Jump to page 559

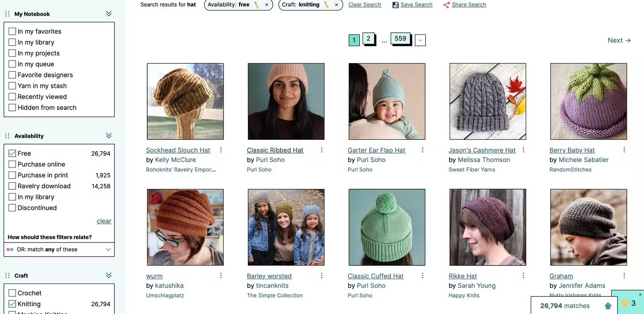point(400,39)
